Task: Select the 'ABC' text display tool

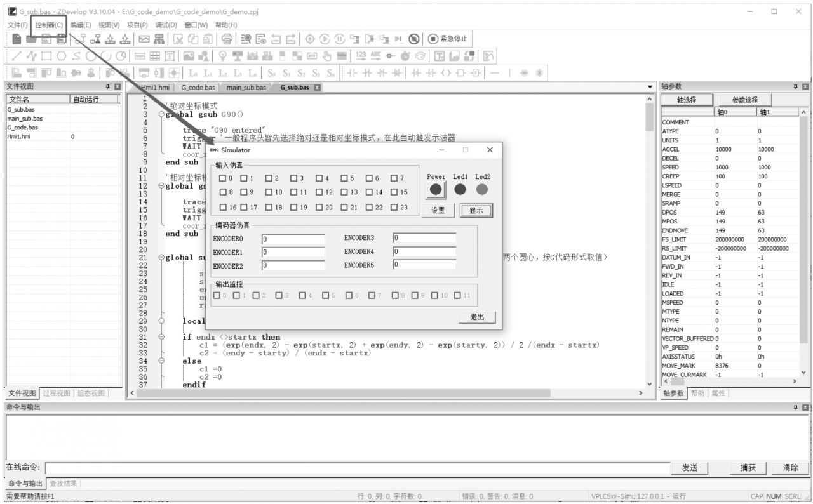Action: 375,56
